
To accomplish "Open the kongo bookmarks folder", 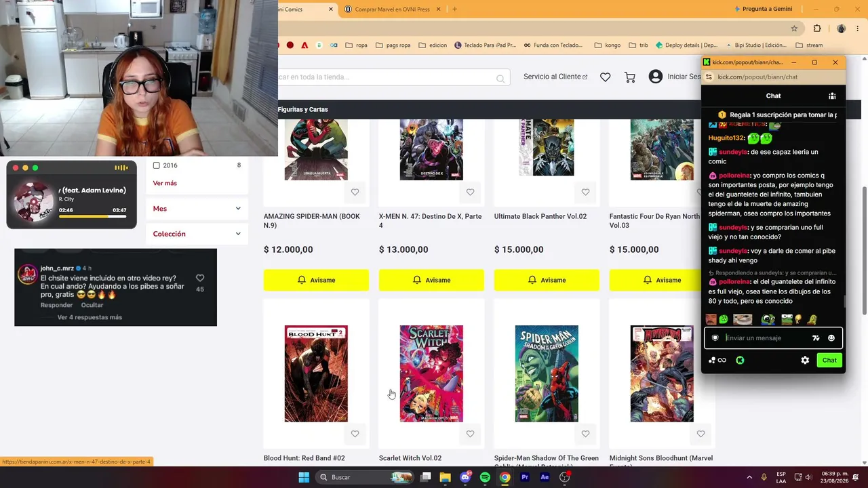I will click(x=607, y=45).
